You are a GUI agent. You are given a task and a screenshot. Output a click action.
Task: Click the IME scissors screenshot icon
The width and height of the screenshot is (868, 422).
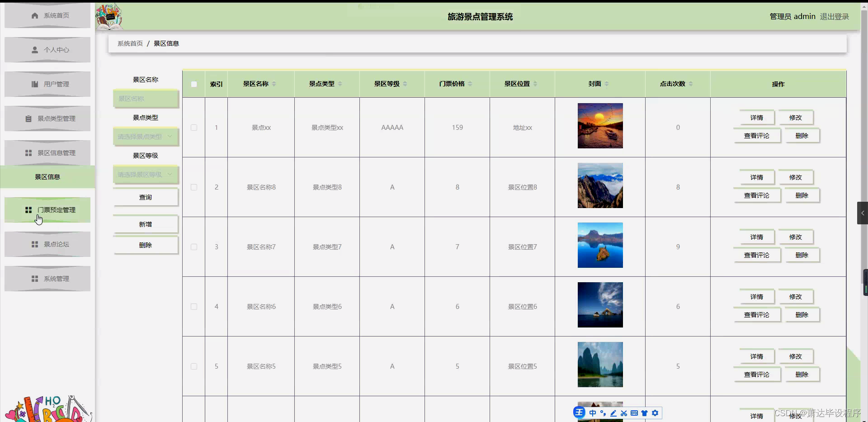pyautogui.click(x=624, y=413)
